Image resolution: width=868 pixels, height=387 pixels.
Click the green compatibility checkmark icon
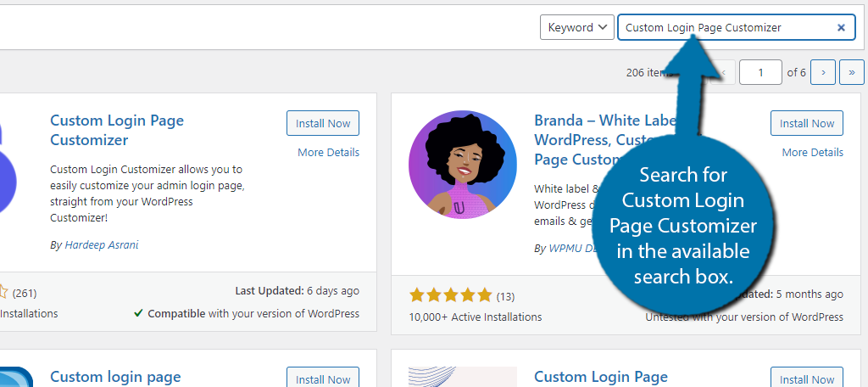138,313
